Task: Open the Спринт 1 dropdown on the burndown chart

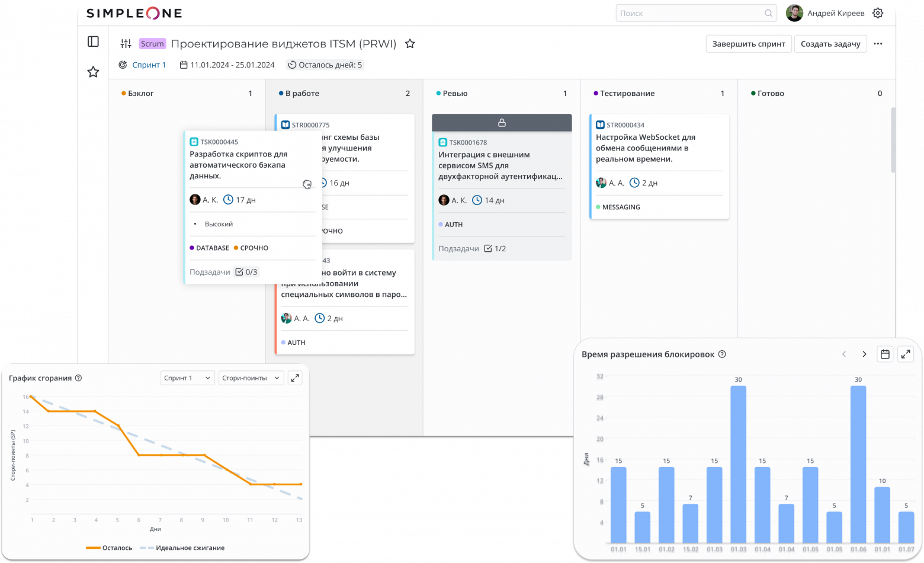Action: pyautogui.click(x=187, y=378)
